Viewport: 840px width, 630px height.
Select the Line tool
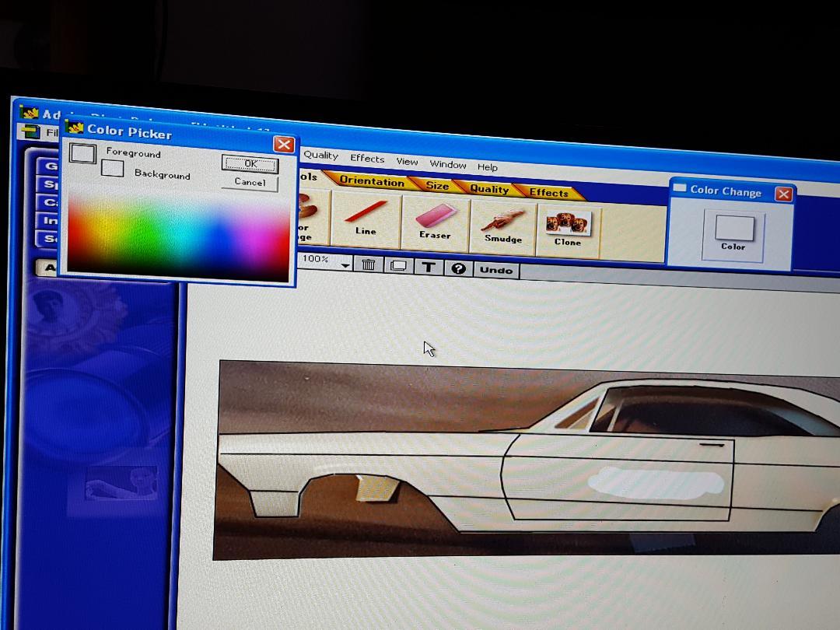[366, 218]
